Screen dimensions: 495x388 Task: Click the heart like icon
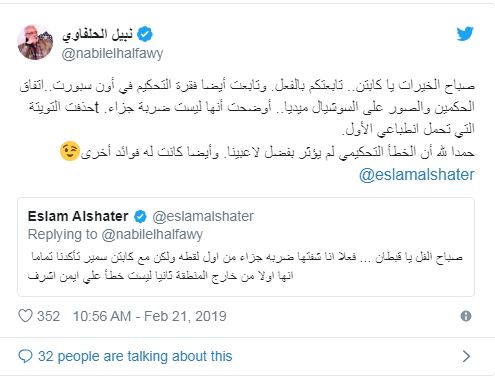click(x=25, y=316)
